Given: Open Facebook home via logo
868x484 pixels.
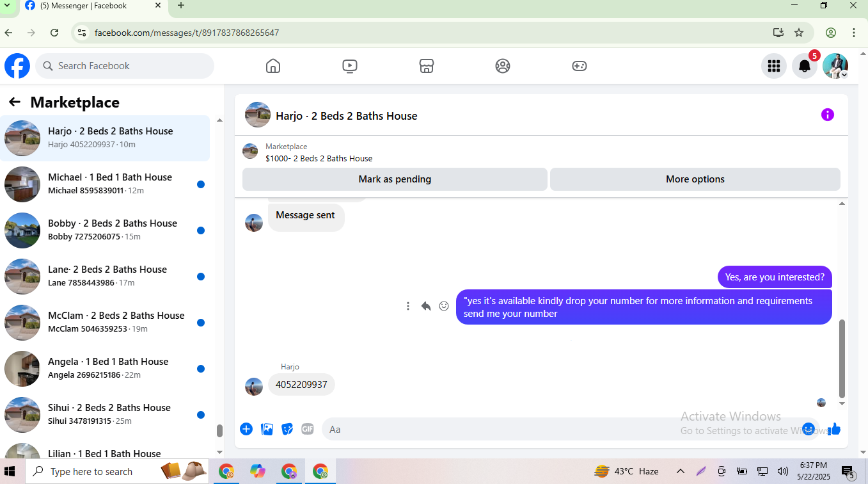Looking at the screenshot, I should pyautogui.click(x=17, y=66).
